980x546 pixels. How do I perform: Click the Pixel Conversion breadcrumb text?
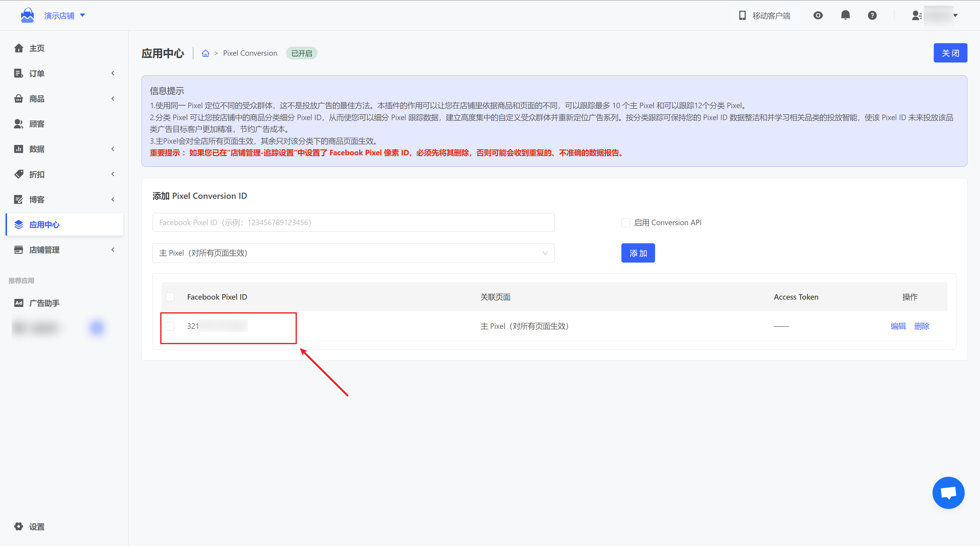250,53
